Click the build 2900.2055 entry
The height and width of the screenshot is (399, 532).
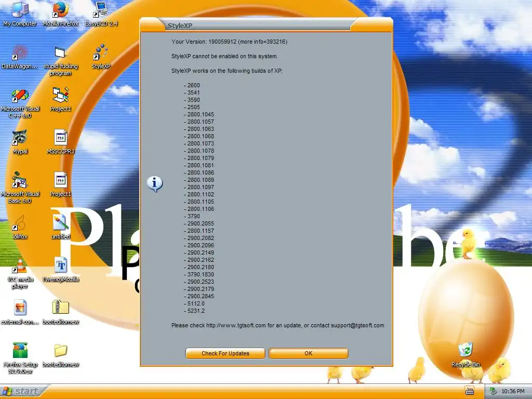[x=199, y=223]
